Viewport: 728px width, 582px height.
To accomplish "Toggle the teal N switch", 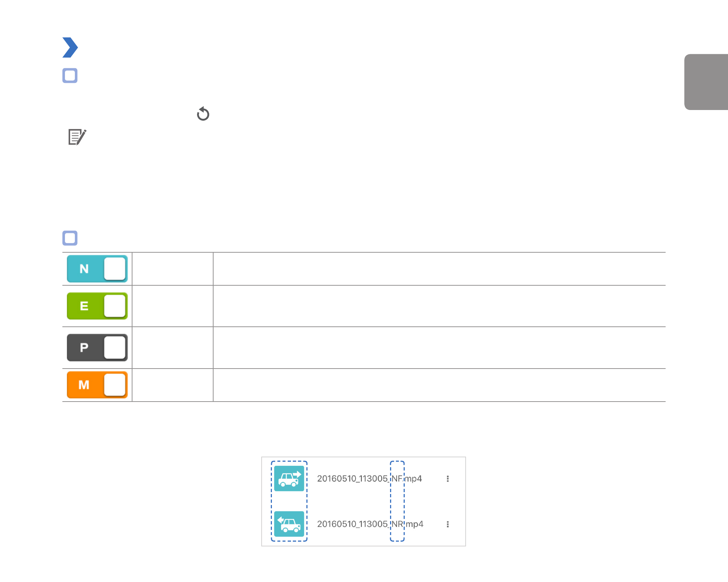I will 97,269.
